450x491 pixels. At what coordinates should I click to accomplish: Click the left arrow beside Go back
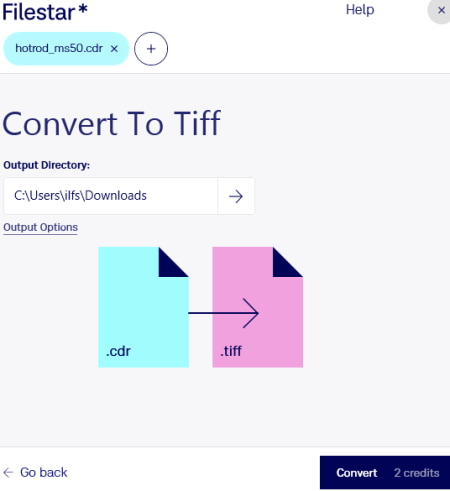8,472
